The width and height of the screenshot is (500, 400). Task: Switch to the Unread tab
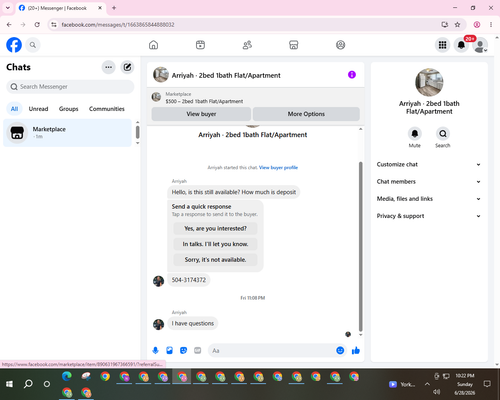pos(38,109)
